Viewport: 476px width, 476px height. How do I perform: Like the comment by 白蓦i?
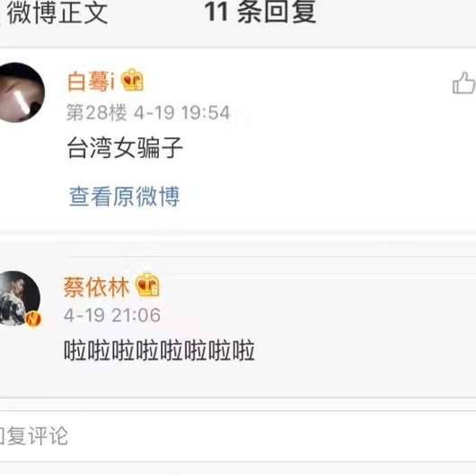pos(463,83)
